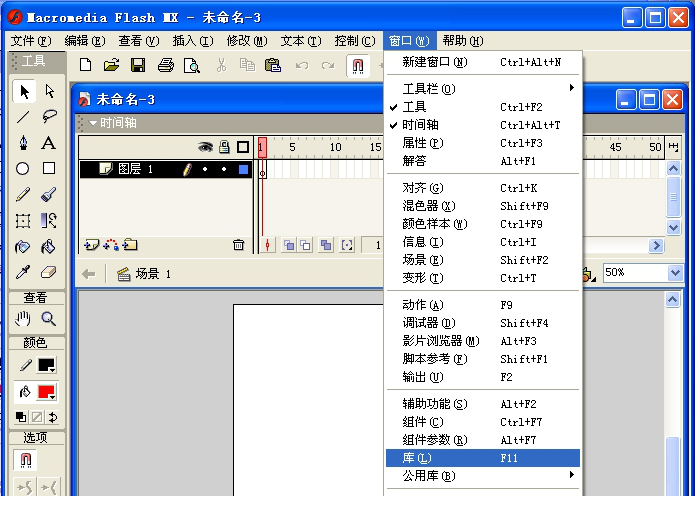Open the 编辑 menu
This screenshot has height=515, width=695.
click(x=85, y=41)
